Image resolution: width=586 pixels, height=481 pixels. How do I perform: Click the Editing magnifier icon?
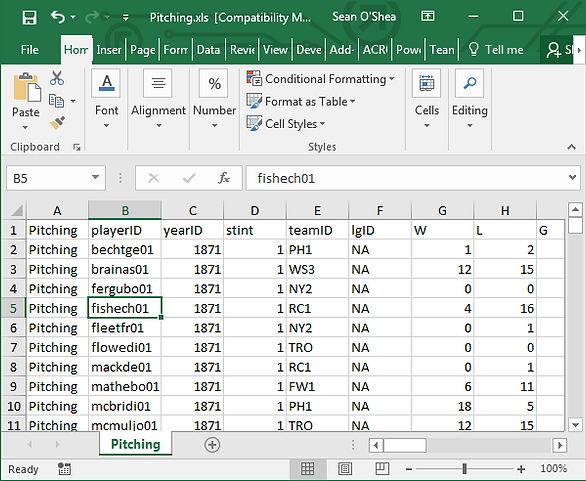[469, 83]
